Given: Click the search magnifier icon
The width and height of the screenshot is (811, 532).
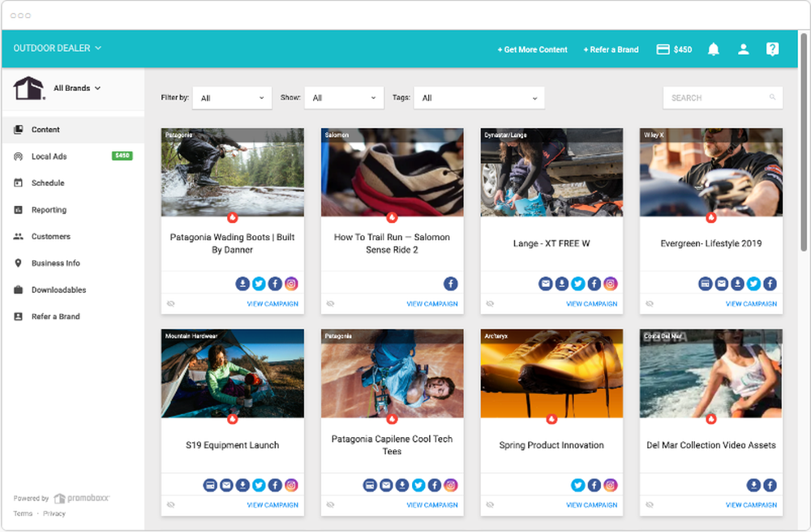Looking at the screenshot, I should pyautogui.click(x=772, y=97).
